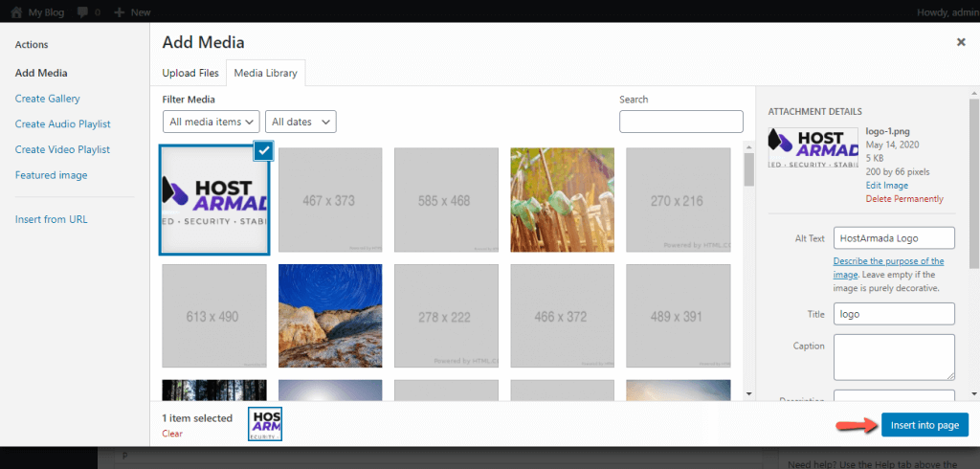
Task: Click Delete Permanently link
Action: coord(904,199)
